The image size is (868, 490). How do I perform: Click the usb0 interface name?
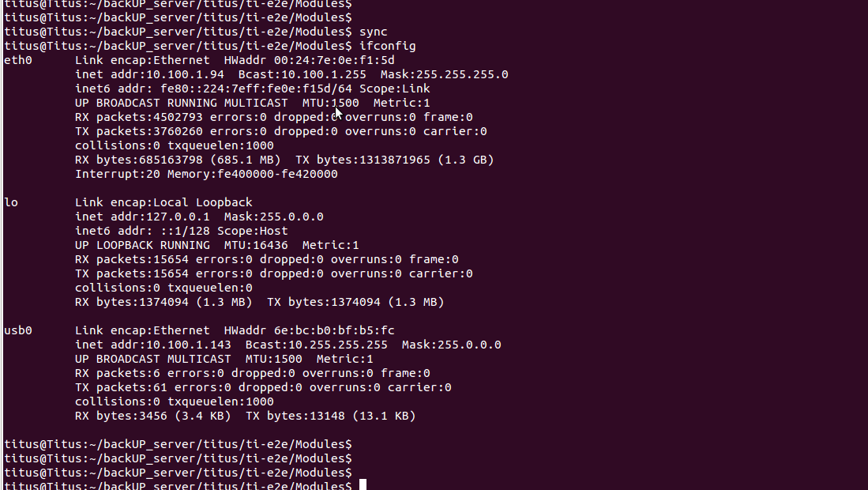18,330
